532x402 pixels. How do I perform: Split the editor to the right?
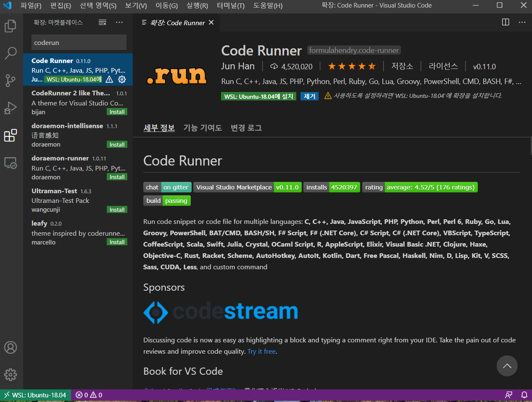pyautogui.click(x=506, y=22)
